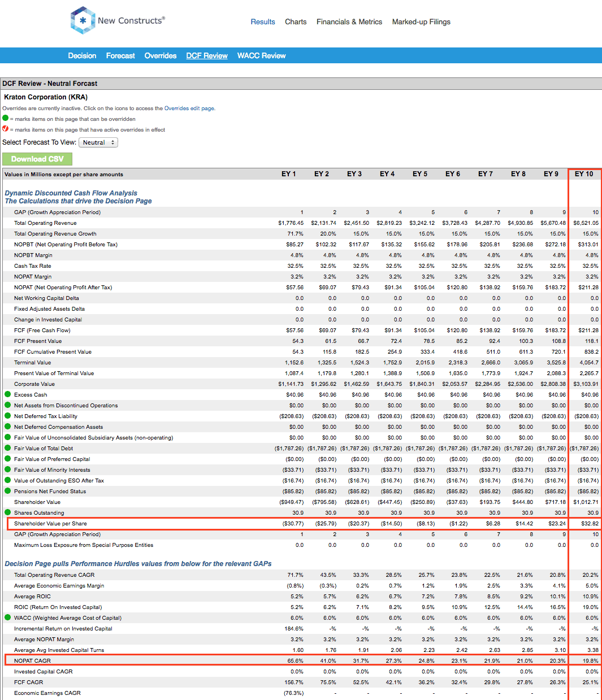Select the Average ROIC row label

pos(33,596)
